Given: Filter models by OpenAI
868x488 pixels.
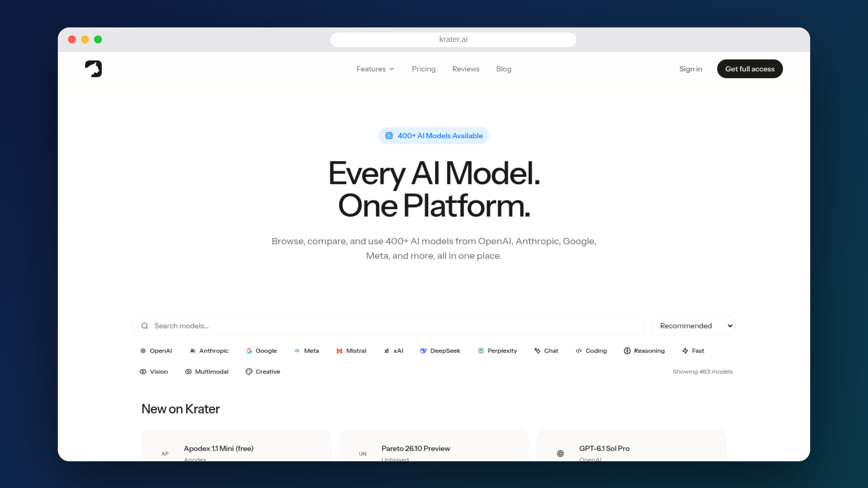Looking at the screenshot, I should 156,351.
